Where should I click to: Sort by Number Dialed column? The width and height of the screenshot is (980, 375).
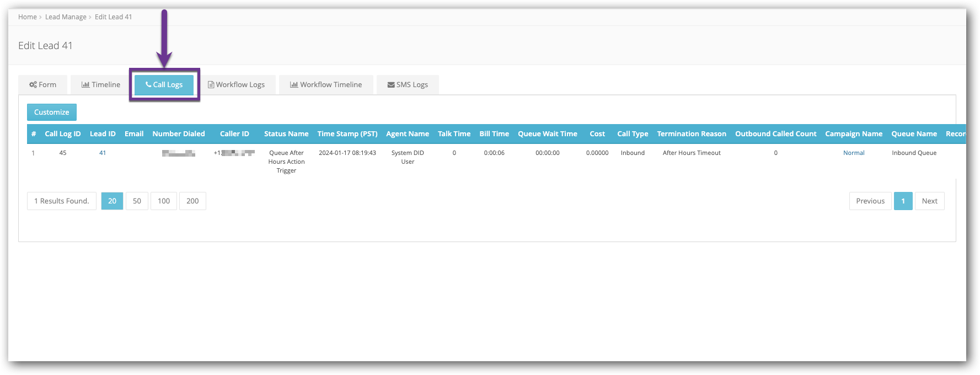point(179,134)
